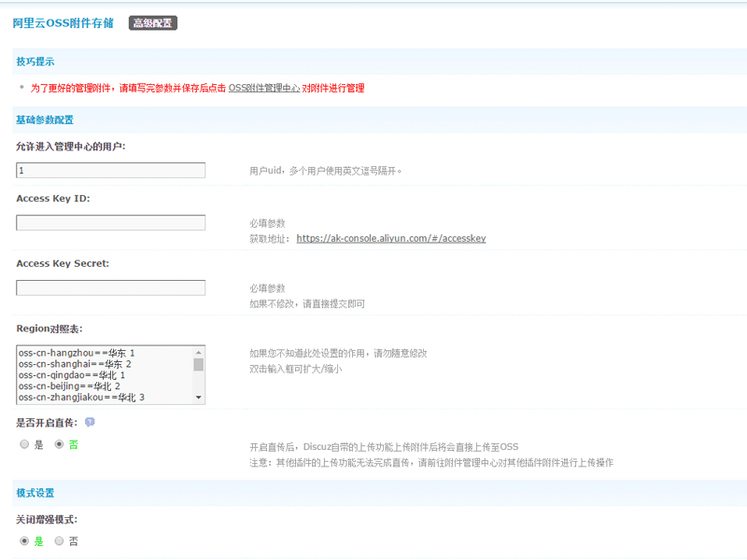Image resolution: width=747 pixels, height=560 pixels.
Task: Click the Region list scrollbar thumb
Action: click(x=198, y=364)
